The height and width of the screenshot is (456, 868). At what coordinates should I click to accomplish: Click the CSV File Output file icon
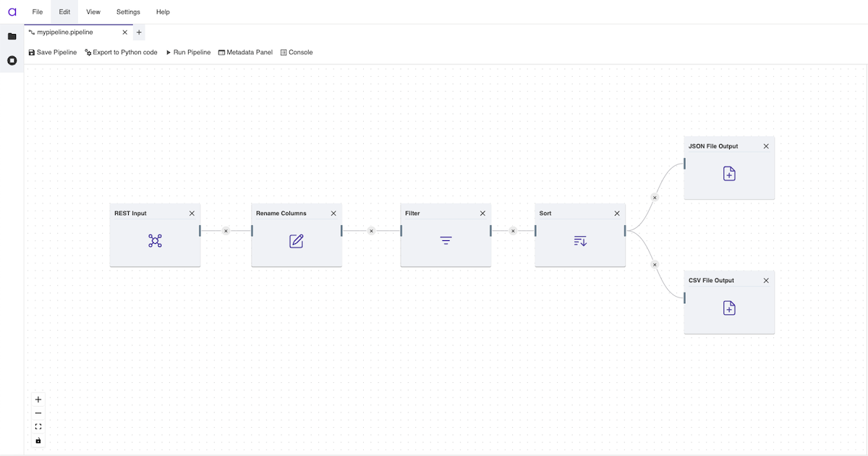point(729,308)
